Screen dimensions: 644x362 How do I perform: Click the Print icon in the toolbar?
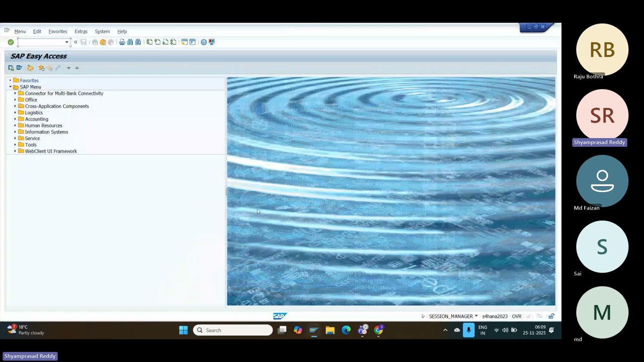pyautogui.click(x=122, y=42)
